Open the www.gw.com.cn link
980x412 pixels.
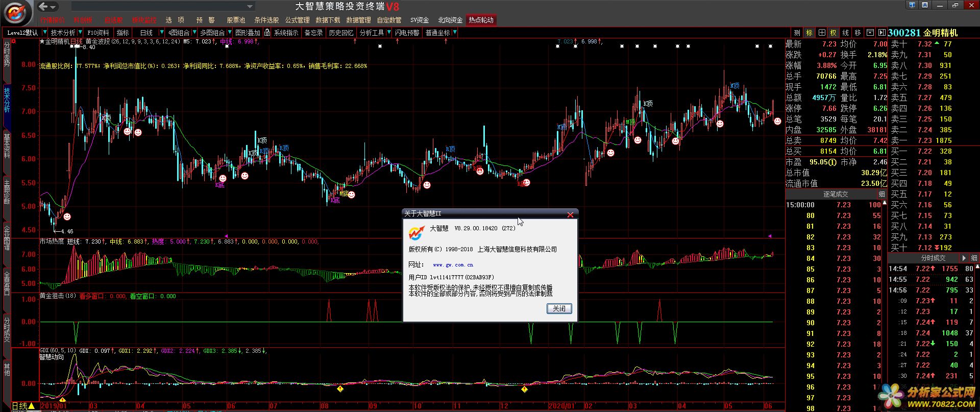tap(453, 265)
